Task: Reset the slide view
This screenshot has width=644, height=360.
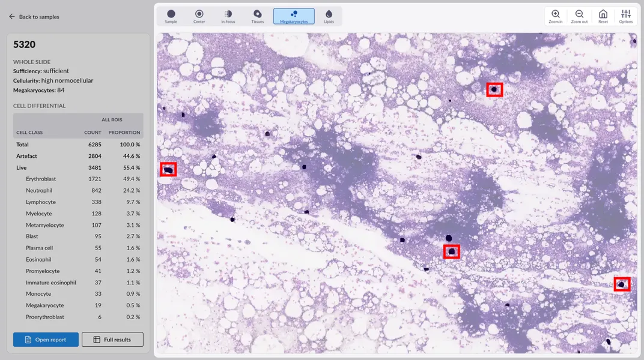Action: [x=603, y=16]
